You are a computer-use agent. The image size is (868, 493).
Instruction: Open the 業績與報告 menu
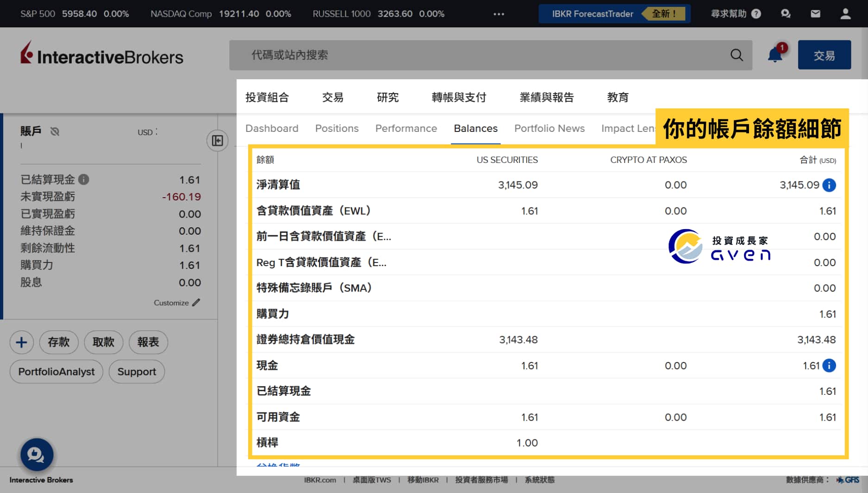coord(547,97)
